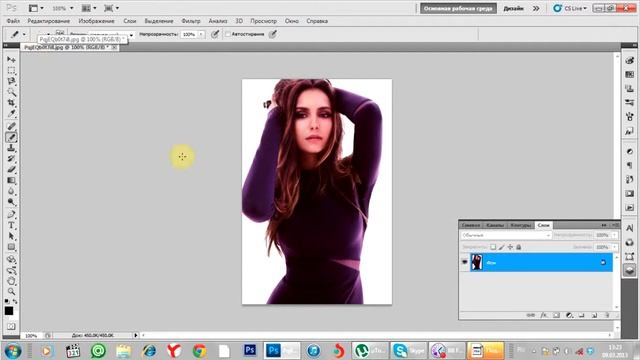Select the Move tool
Screen dimensions: 640x360
[11, 60]
